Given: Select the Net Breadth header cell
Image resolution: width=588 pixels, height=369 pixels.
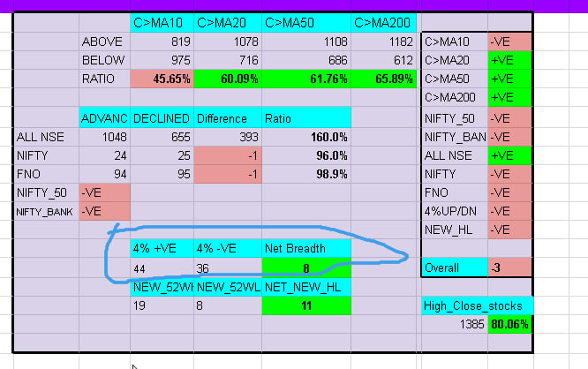Looking at the screenshot, I should 306,248.
